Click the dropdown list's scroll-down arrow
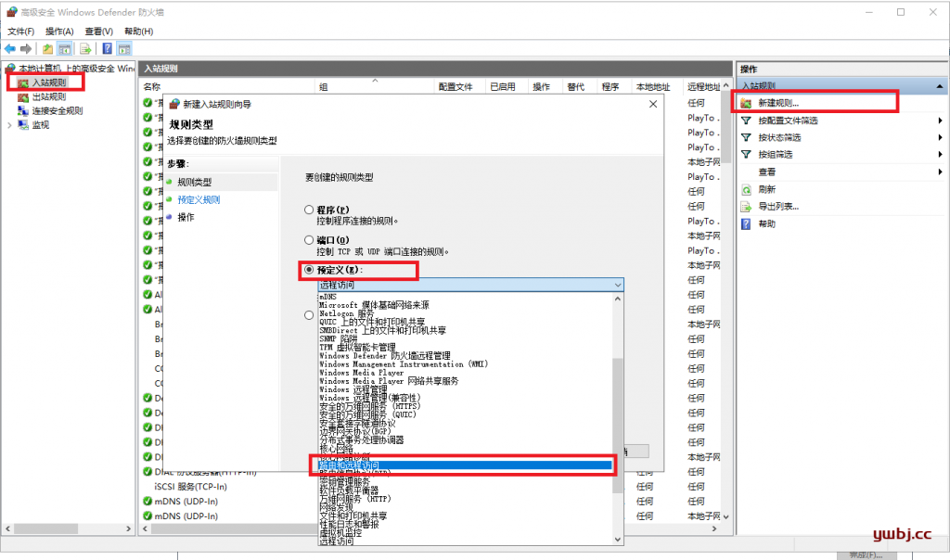This screenshot has height=560, width=950. pos(618,539)
